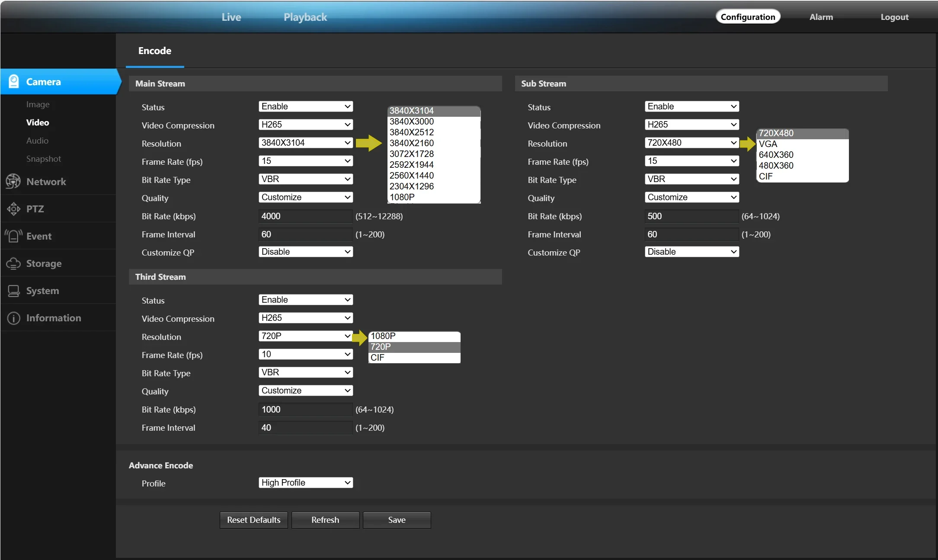Click the Event alarm bell icon
Screen dimensions: 938x560
pos(13,236)
